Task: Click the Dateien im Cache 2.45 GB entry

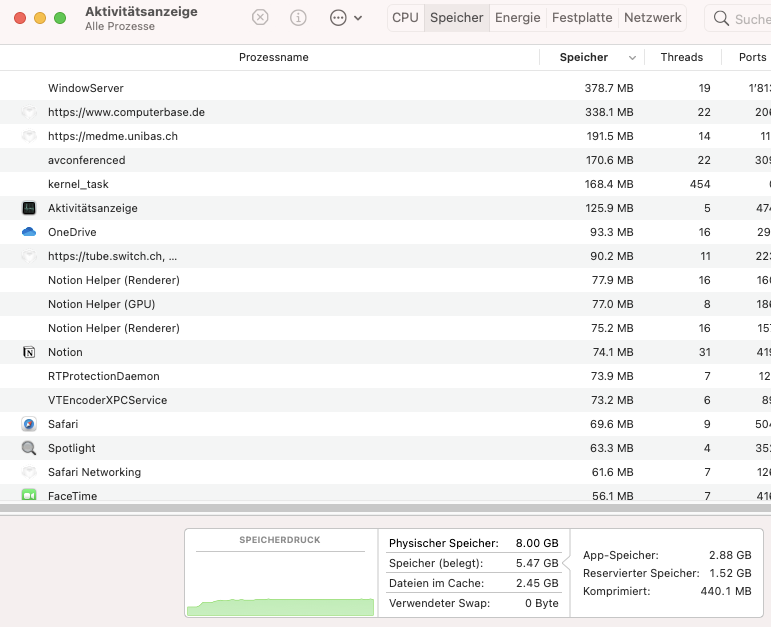Action: (474, 583)
